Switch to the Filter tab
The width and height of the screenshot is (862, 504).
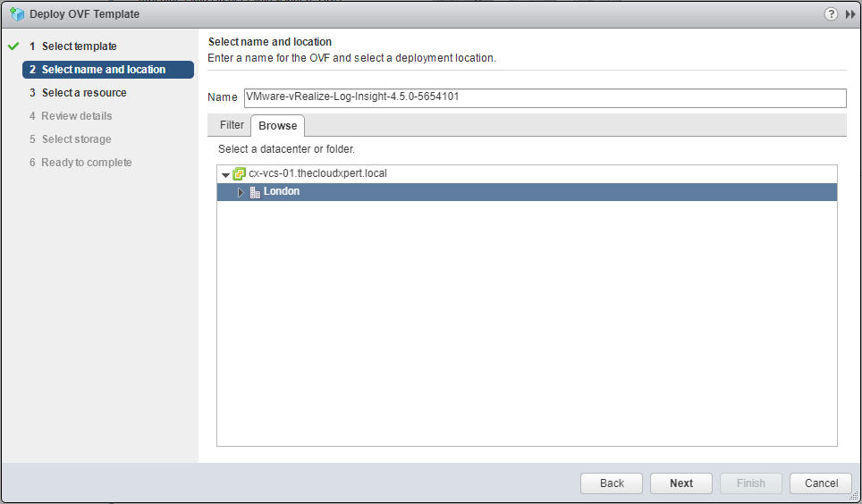click(x=232, y=125)
